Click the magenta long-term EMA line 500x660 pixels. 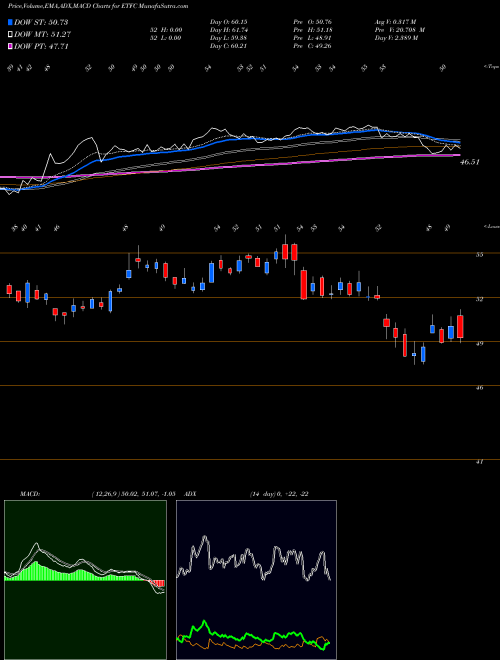coord(229,165)
